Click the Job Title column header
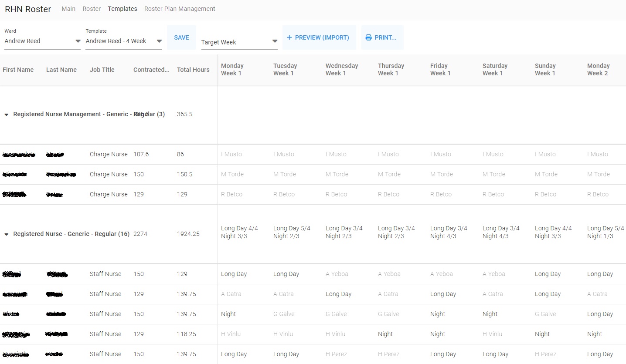This screenshot has height=364, width=626. tap(102, 70)
